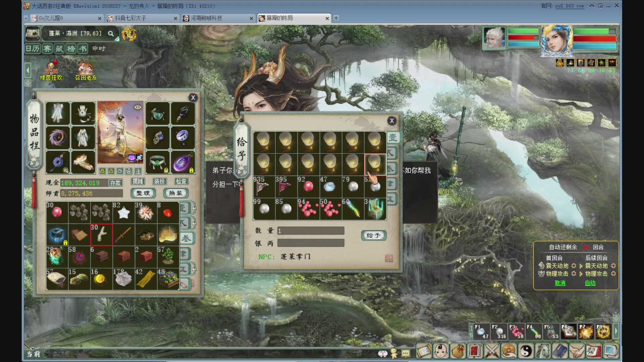Open the 召回老友 event icon

(x=86, y=71)
